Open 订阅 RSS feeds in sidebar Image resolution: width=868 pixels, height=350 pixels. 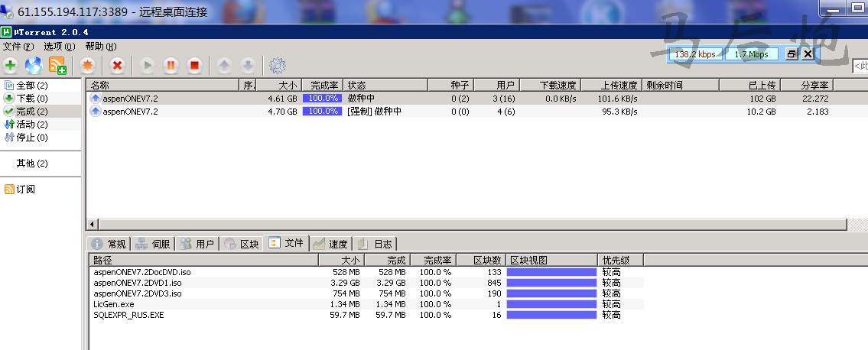[x=20, y=189]
